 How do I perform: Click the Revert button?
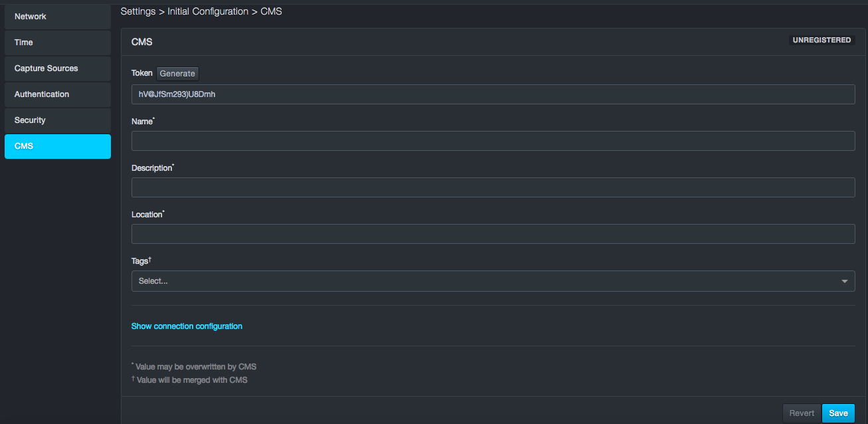[802, 413]
